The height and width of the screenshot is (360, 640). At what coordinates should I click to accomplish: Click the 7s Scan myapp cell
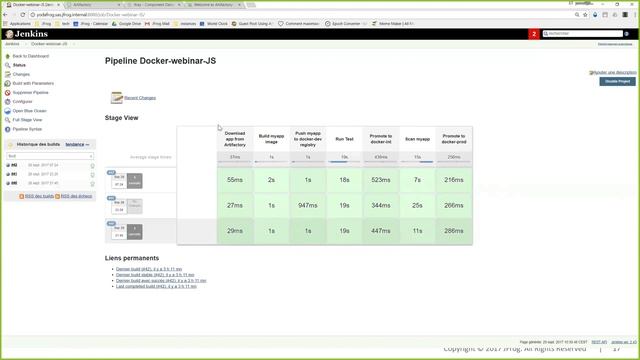(417, 180)
